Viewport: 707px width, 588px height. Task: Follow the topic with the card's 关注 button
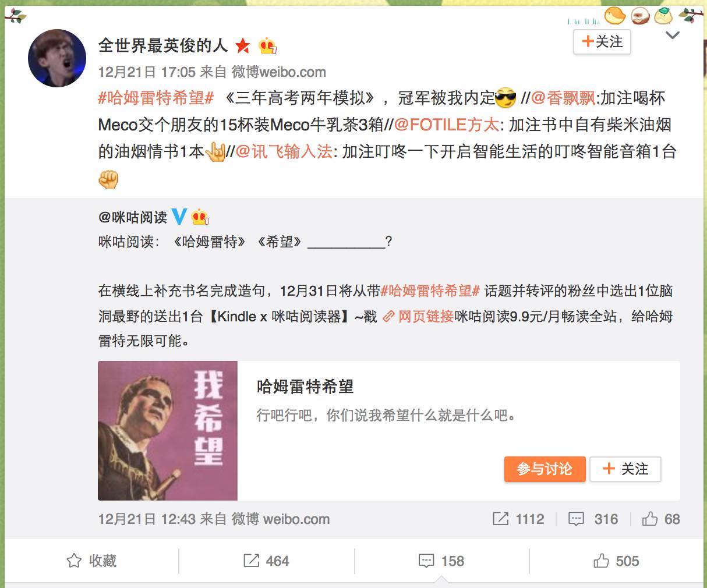click(625, 469)
